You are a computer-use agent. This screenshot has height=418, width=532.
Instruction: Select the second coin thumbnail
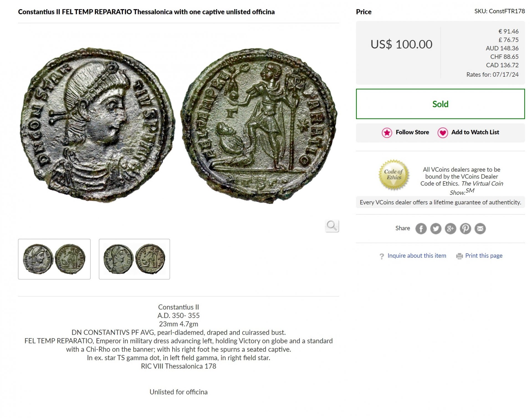134,259
